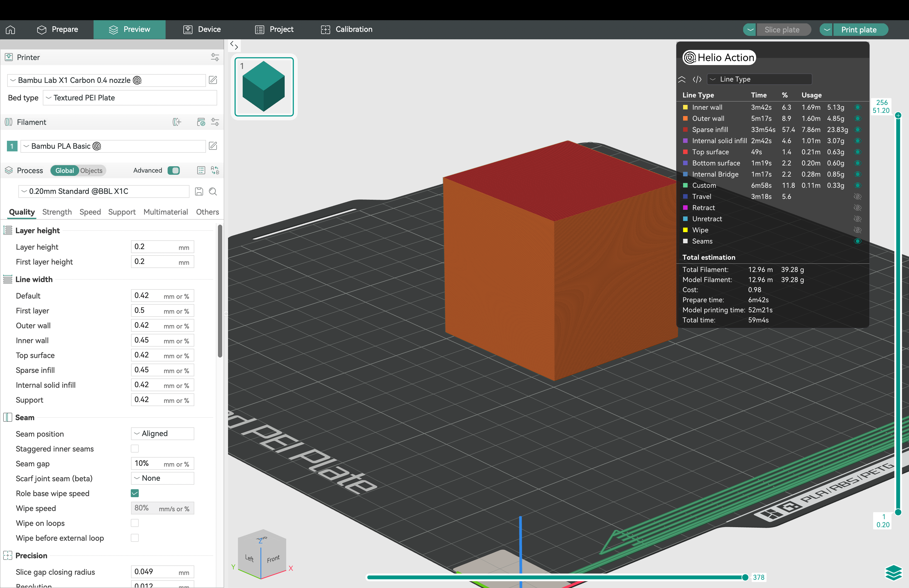909x588 pixels.
Task: Edit the Bambu PLA Basic filament preset
Action: [213, 146]
